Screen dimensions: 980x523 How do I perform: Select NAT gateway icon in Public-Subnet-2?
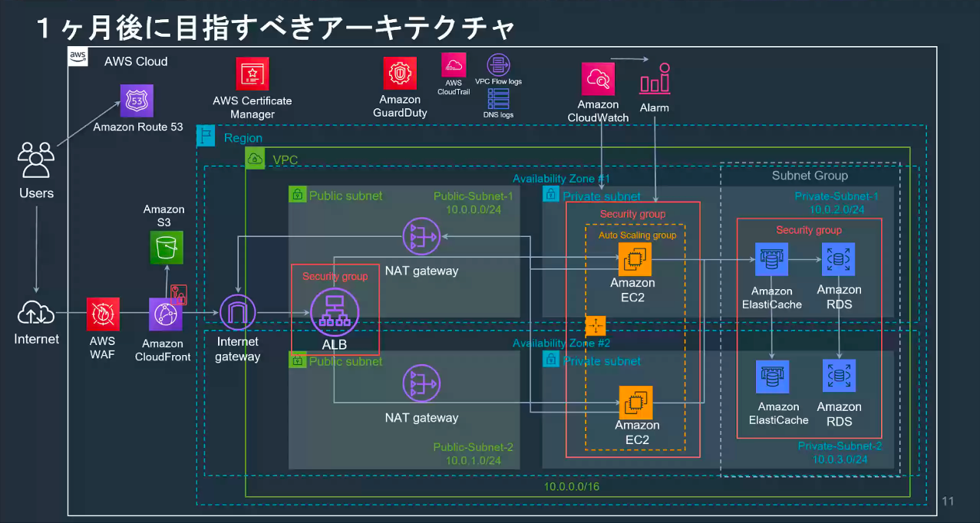(x=421, y=384)
